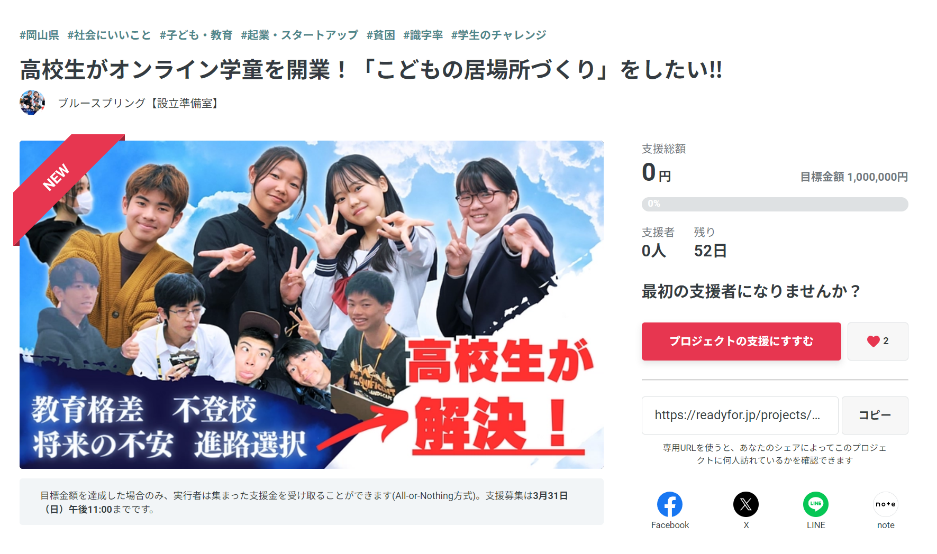Open the #学生のチャレンジ tag
This screenshot has width=937, height=554.
(498, 35)
